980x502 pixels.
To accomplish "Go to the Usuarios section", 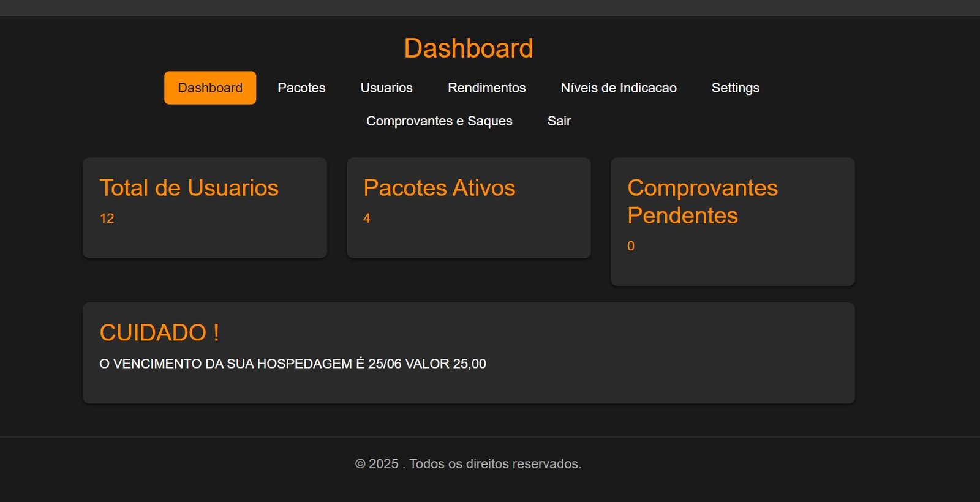I will point(386,88).
